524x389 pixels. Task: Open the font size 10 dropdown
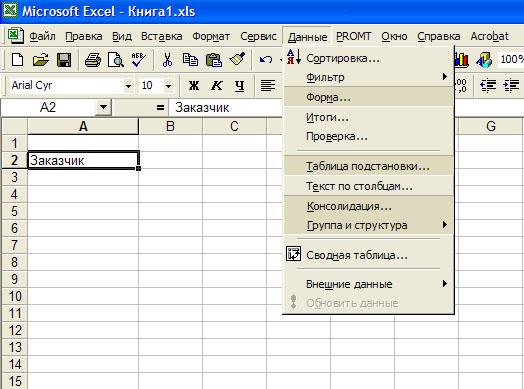point(169,86)
